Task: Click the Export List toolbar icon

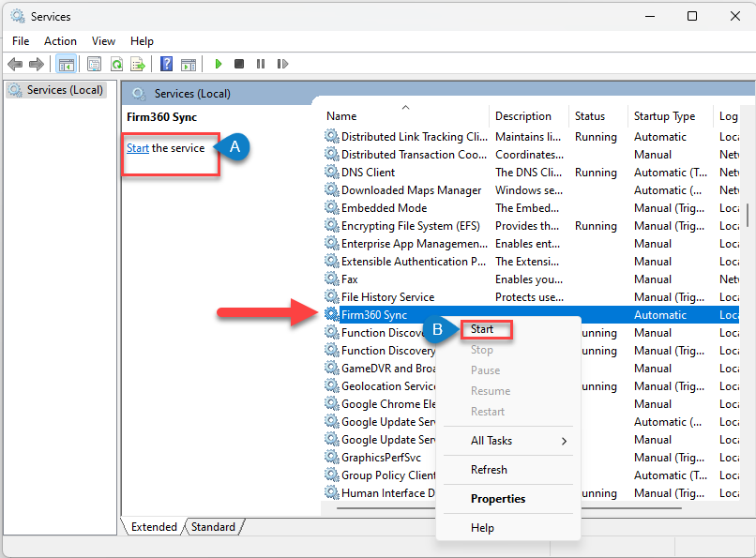Action: [x=138, y=63]
